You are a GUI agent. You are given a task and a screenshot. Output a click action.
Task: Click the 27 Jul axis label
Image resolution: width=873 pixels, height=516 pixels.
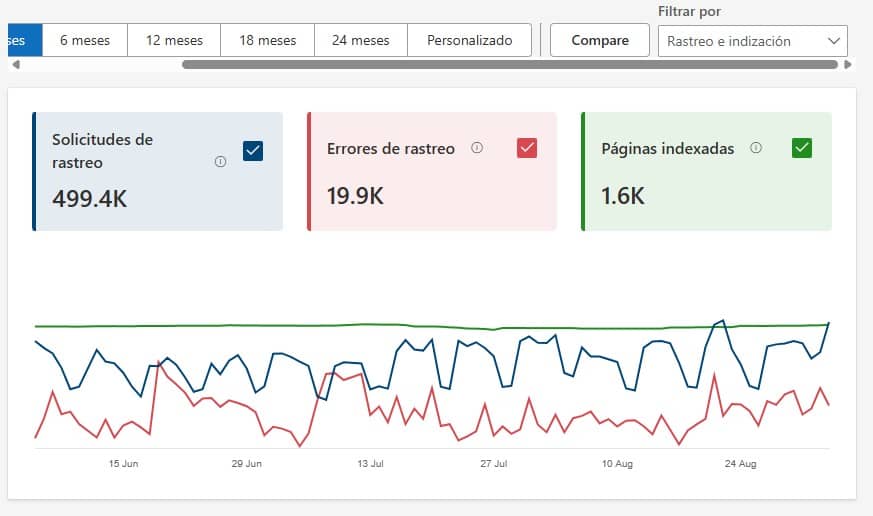(494, 463)
